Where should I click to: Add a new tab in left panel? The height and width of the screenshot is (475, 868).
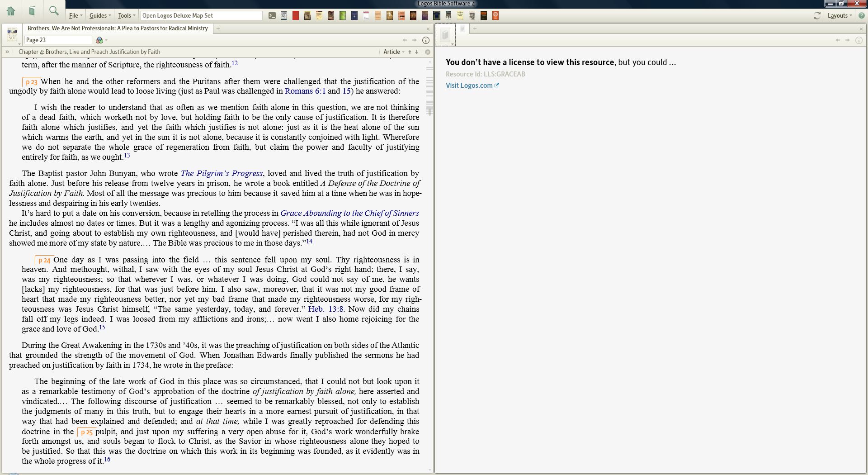pyautogui.click(x=218, y=28)
